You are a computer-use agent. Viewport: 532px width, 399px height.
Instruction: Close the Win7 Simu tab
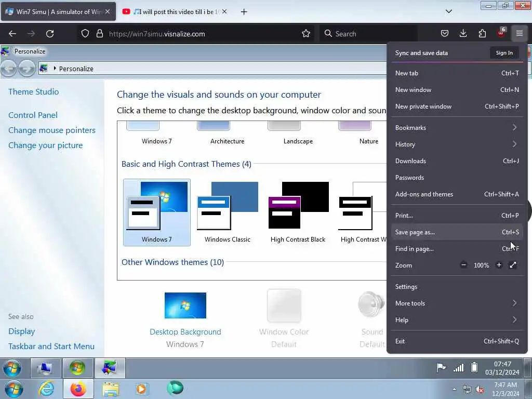tap(107, 11)
